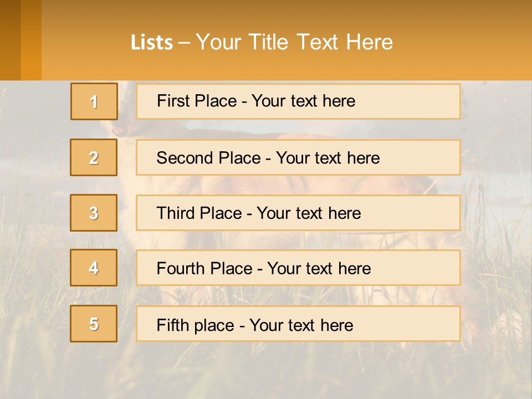Click the number 1 box
The width and height of the screenshot is (532, 399).
click(94, 101)
